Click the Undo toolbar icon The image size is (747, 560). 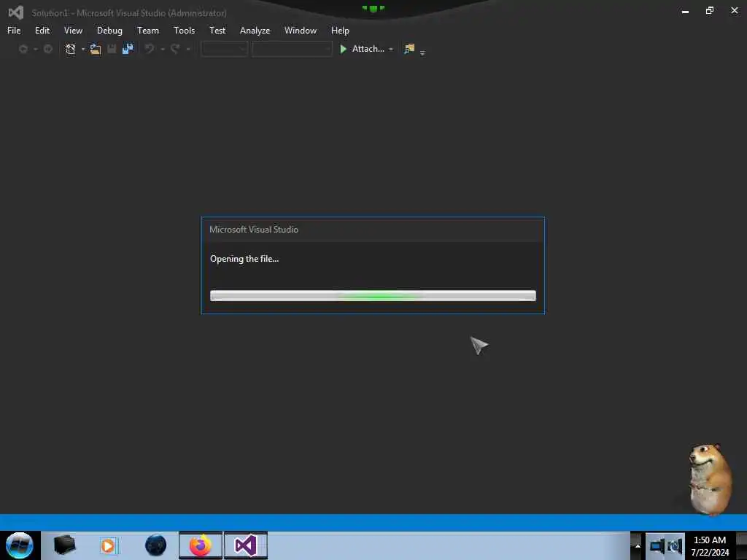point(150,49)
